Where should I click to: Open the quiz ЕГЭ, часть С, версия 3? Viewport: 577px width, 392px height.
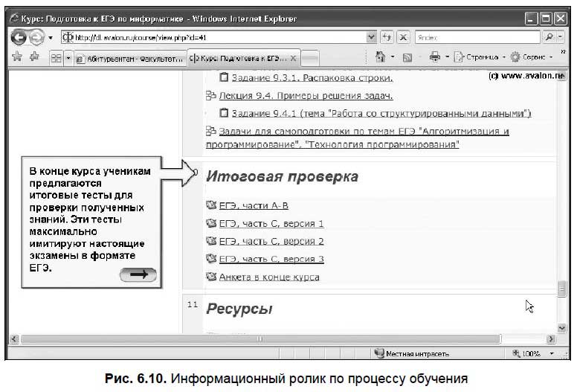pos(271,259)
